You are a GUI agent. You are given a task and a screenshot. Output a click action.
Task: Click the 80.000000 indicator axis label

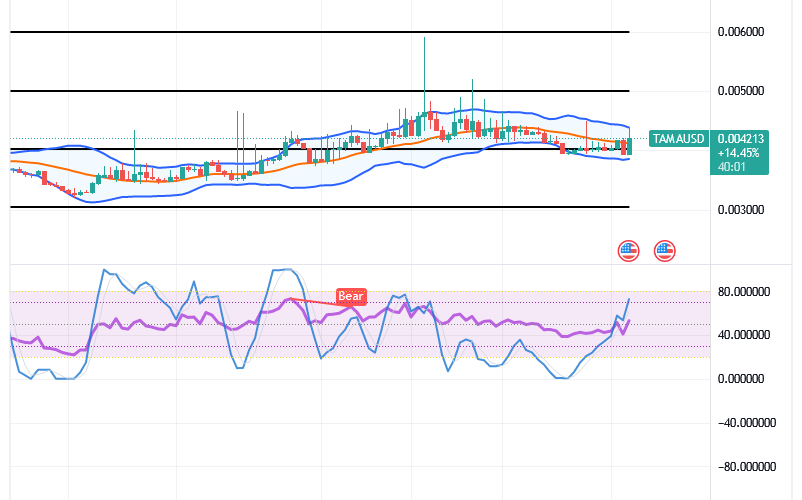744,292
